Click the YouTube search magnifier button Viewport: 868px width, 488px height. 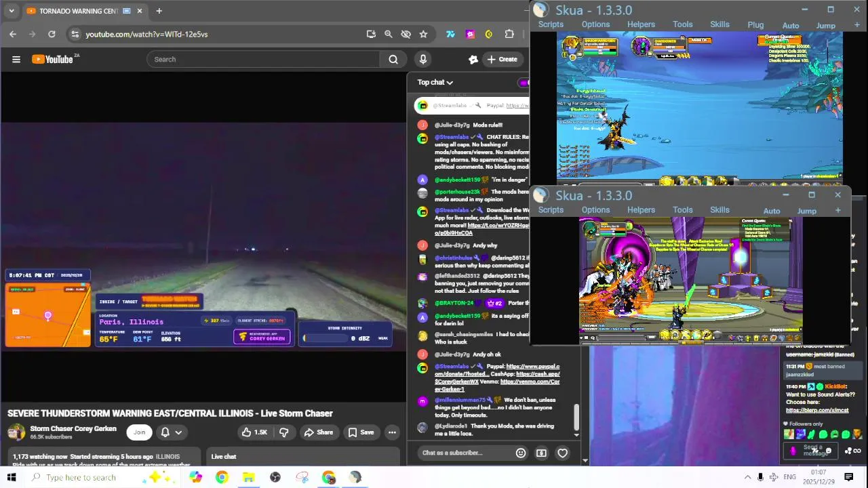click(x=393, y=60)
